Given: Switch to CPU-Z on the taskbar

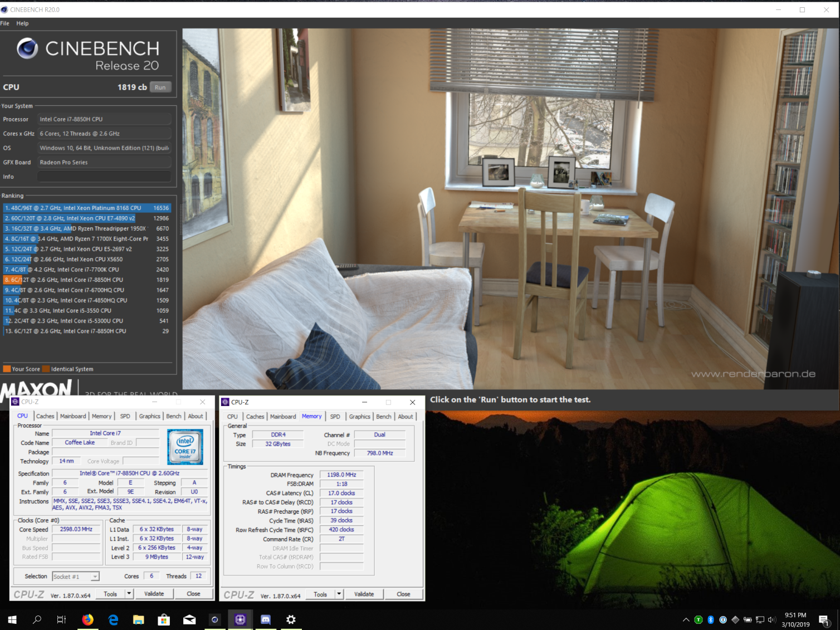Looking at the screenshot, I should pyautogui.click(x=240, y=619).
